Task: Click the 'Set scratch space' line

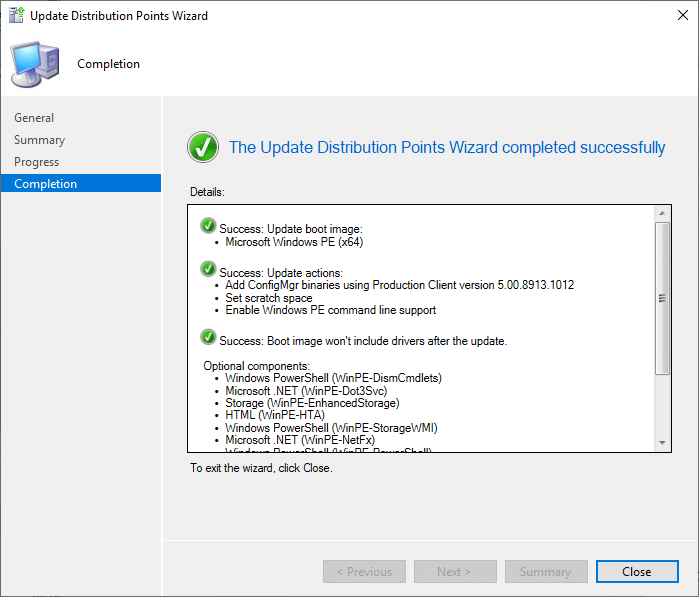Action: point(269,298)
